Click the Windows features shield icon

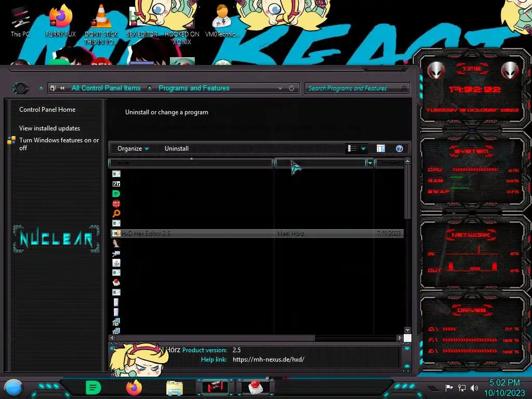(x=11, y=140)
